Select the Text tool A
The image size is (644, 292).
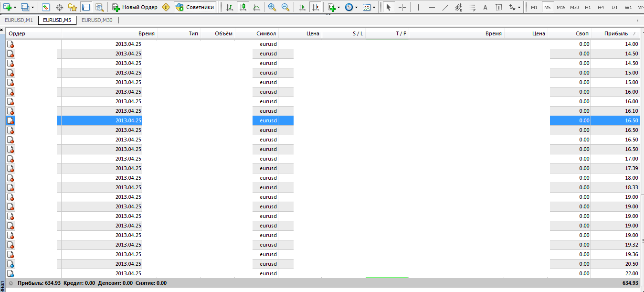coord(485,7)
